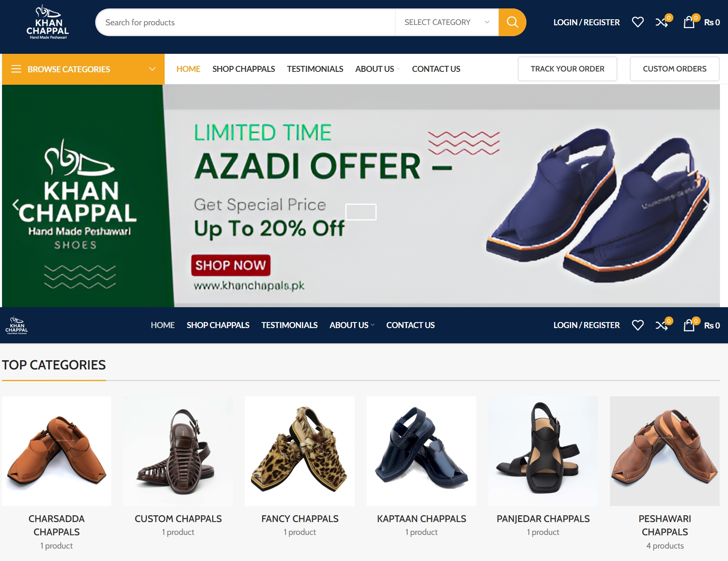This screenshot has height=561, width=728.
Task: Open Shop Chappals in main navigation
Action: [243, 69]
